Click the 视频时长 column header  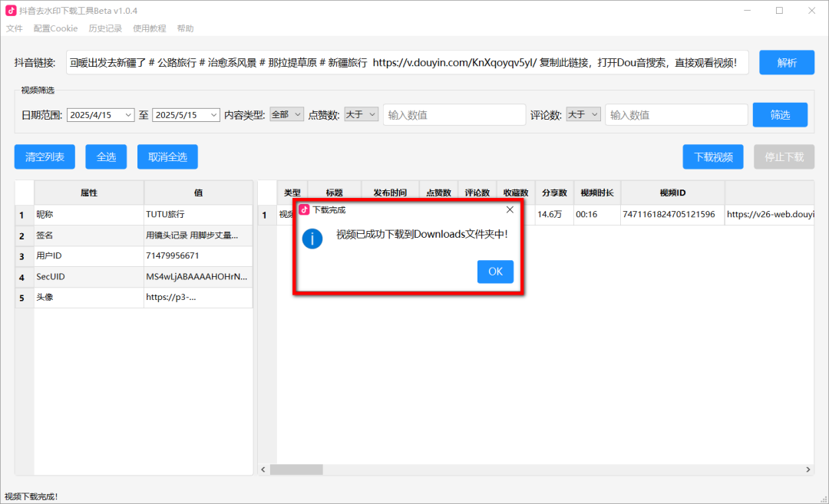[597, 193]
